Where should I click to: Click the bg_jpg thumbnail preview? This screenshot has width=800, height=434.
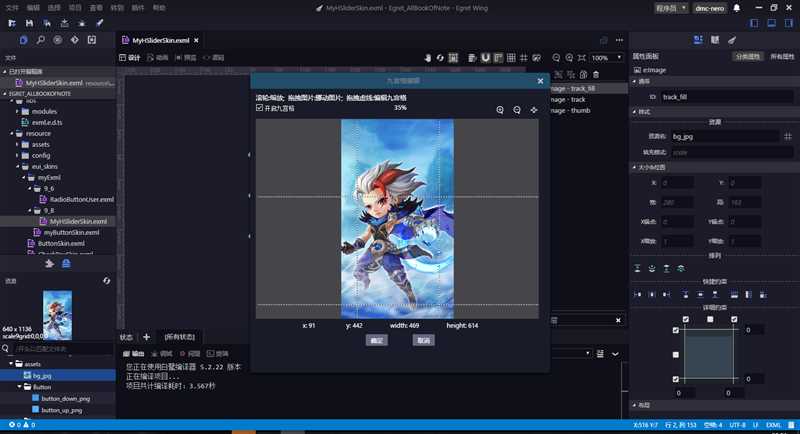coord(57,315)
